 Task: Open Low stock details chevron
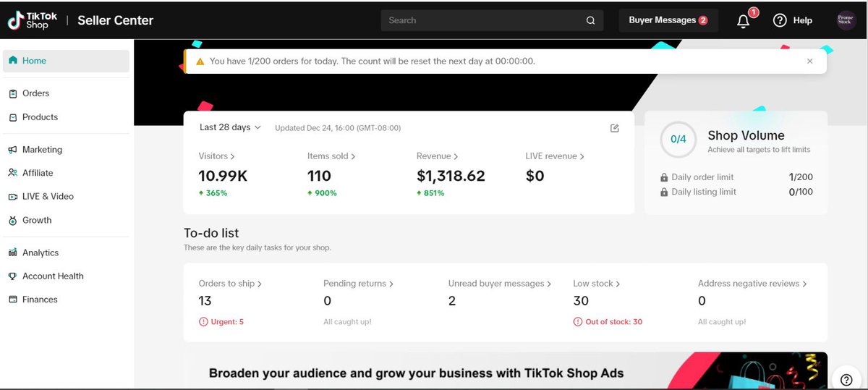click(x=618, y=284)
